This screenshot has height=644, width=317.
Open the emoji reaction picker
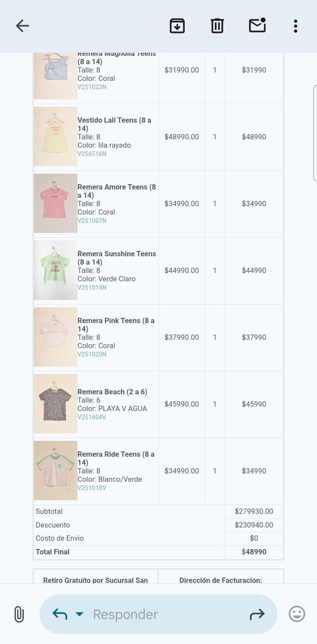tap(297, 614)
